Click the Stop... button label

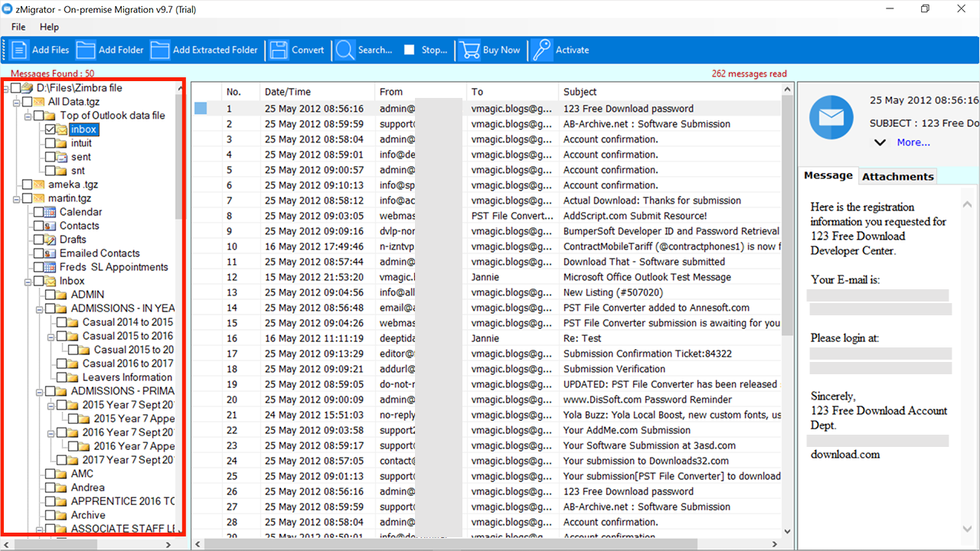pyautogui.click(x=434, y=50)
